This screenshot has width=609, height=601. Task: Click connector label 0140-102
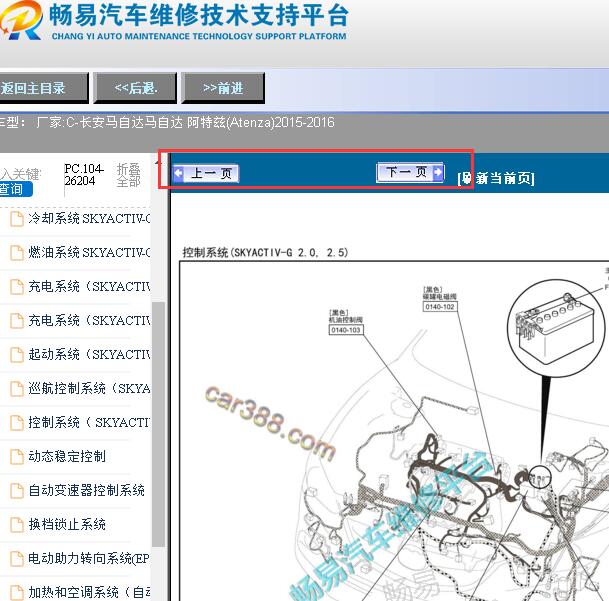click(x=440, y=307)
